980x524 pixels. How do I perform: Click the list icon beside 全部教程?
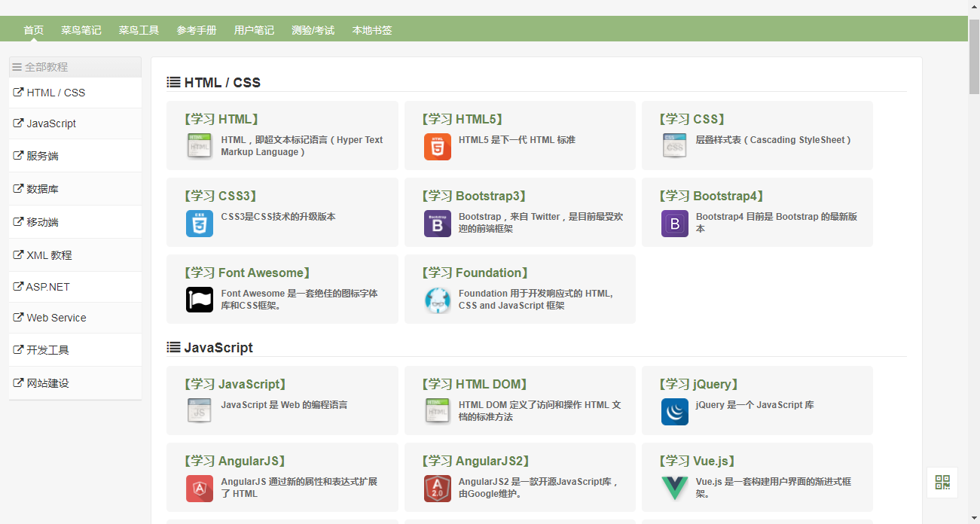point(17,67)
